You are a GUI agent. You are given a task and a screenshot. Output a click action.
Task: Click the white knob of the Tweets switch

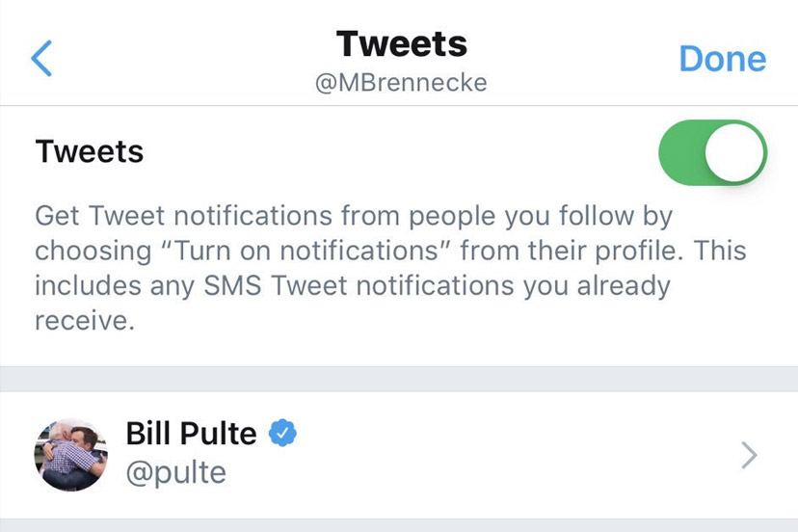coord(735,152)
